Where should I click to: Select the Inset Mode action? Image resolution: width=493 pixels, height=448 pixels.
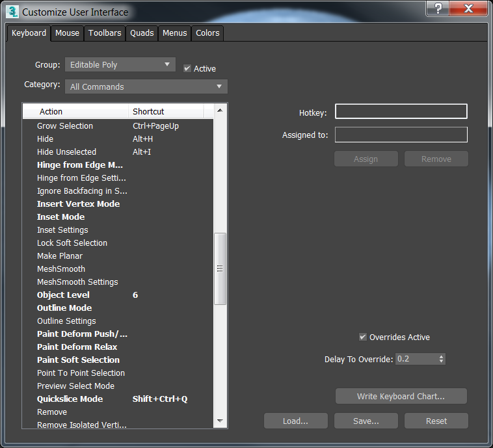click(x=60, y=217)
